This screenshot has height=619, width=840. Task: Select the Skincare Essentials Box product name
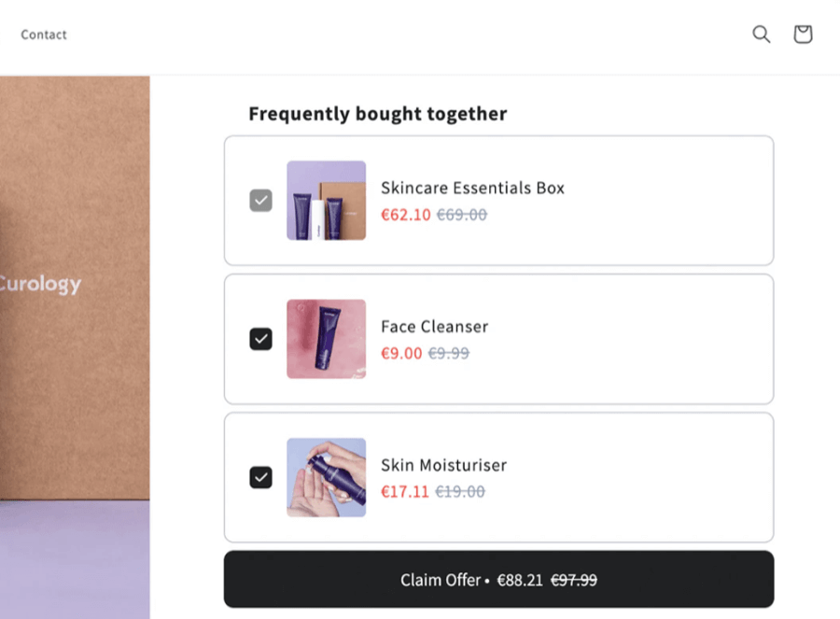pos(472,188)
